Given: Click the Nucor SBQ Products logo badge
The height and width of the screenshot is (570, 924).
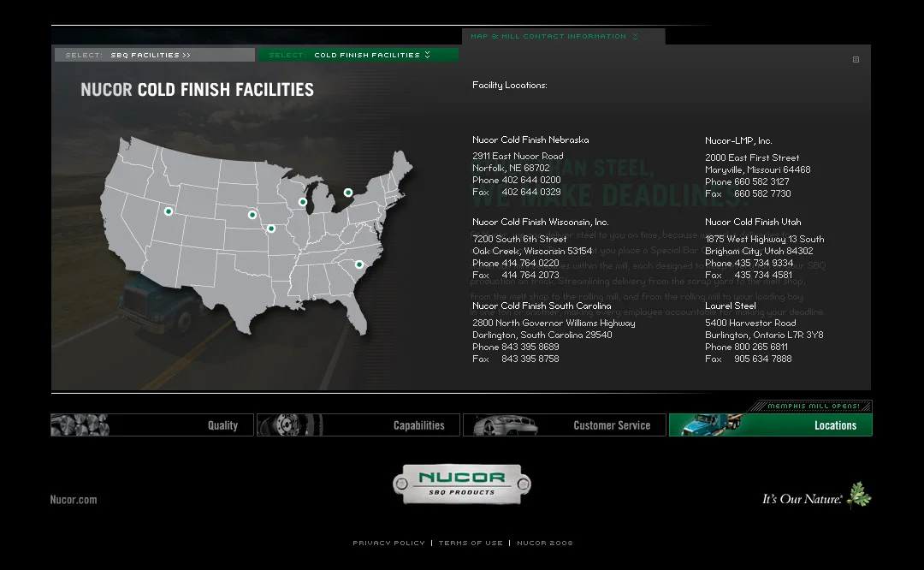Looking at the screenshot, I should point(462,484).
